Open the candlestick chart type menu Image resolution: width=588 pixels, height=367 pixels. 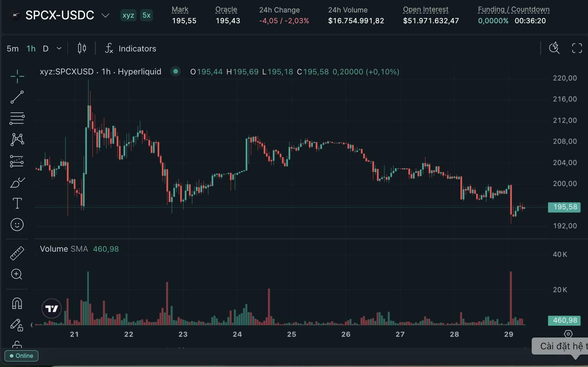[82, 48]
